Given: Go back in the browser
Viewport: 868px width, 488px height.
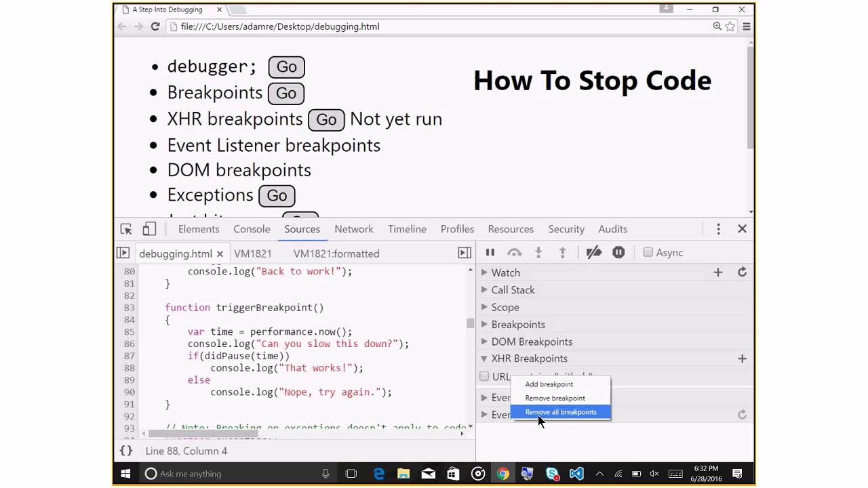Looking at the screenshot, I should point(122,26).
